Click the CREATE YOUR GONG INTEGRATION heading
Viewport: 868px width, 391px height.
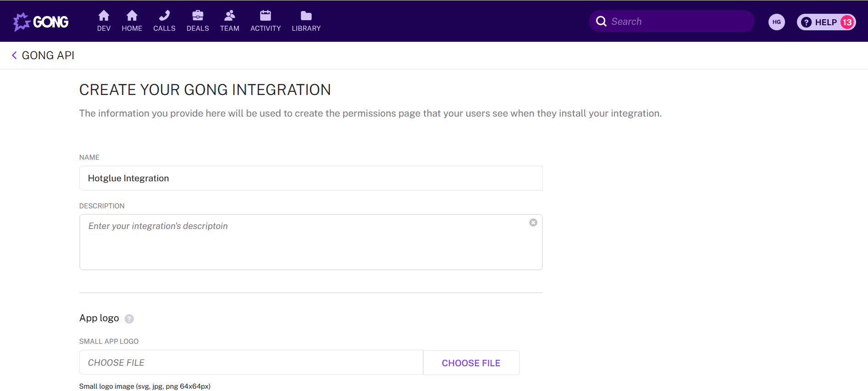205,89
